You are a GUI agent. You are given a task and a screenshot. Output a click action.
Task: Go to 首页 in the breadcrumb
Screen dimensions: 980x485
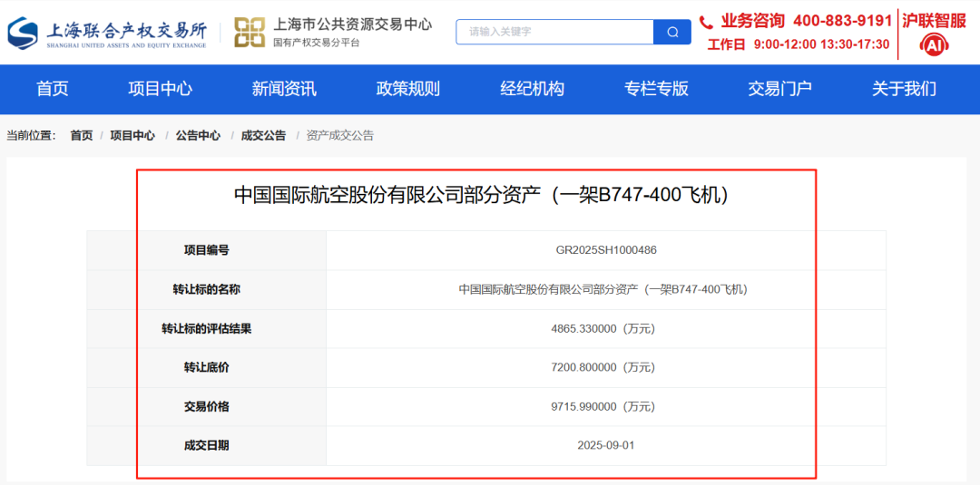[x=82, y=135]
